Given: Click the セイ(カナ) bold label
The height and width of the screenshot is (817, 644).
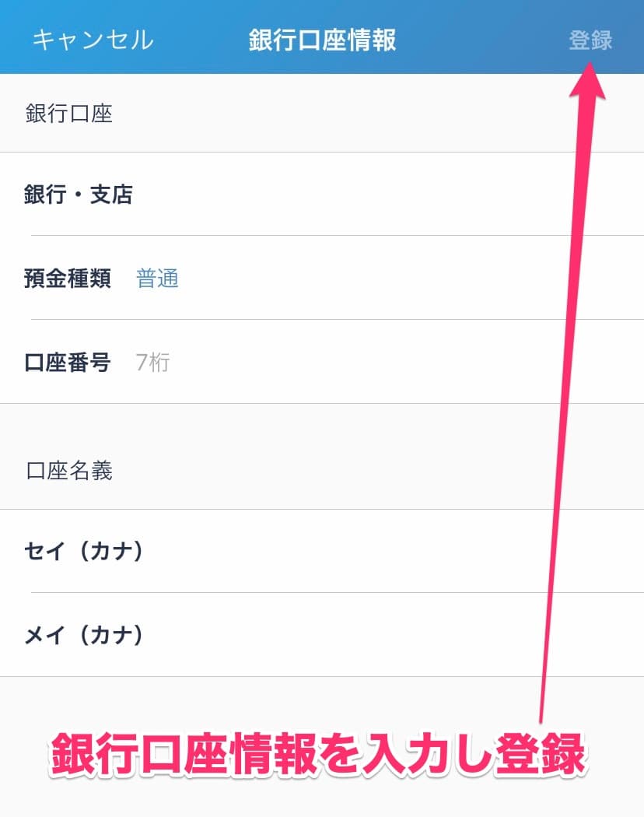Looking at the screenshot, I should [83, 551].
